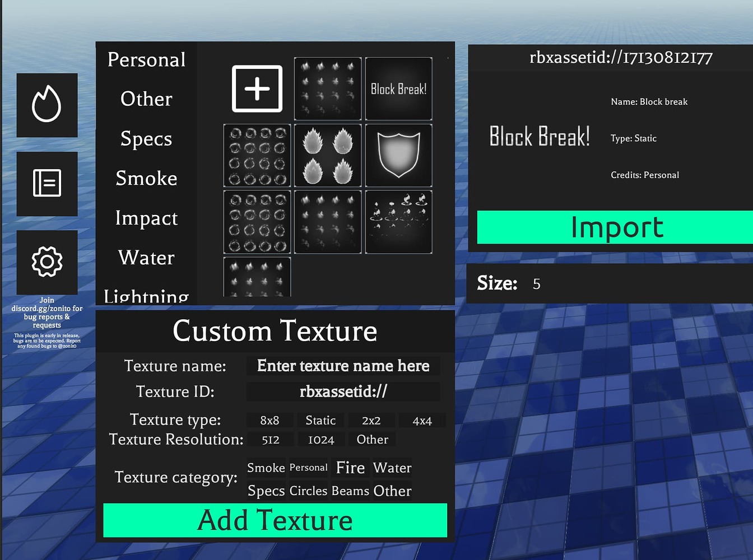Open the Lightning category
Screen dimensions: 753x560
(146, 296)
